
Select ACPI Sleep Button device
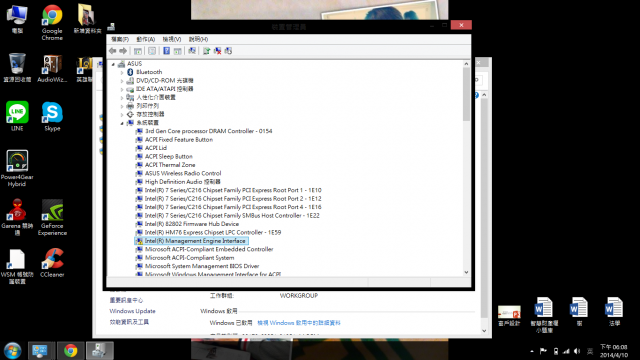click(x=169, y=156)
